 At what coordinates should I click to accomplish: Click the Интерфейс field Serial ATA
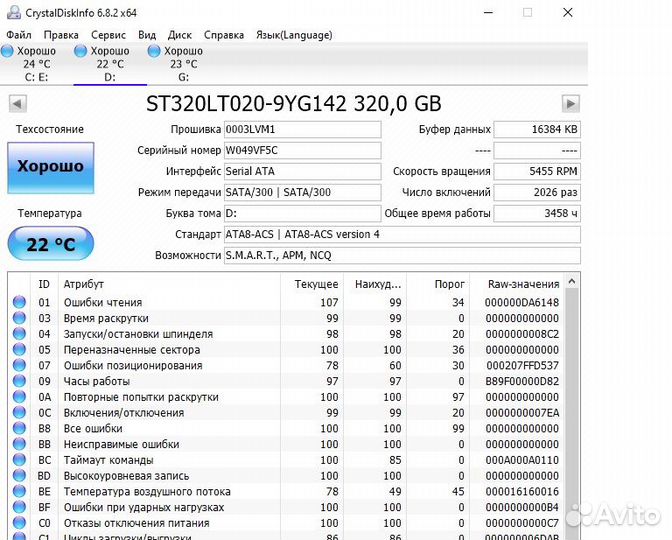click(x=303, y=171)
